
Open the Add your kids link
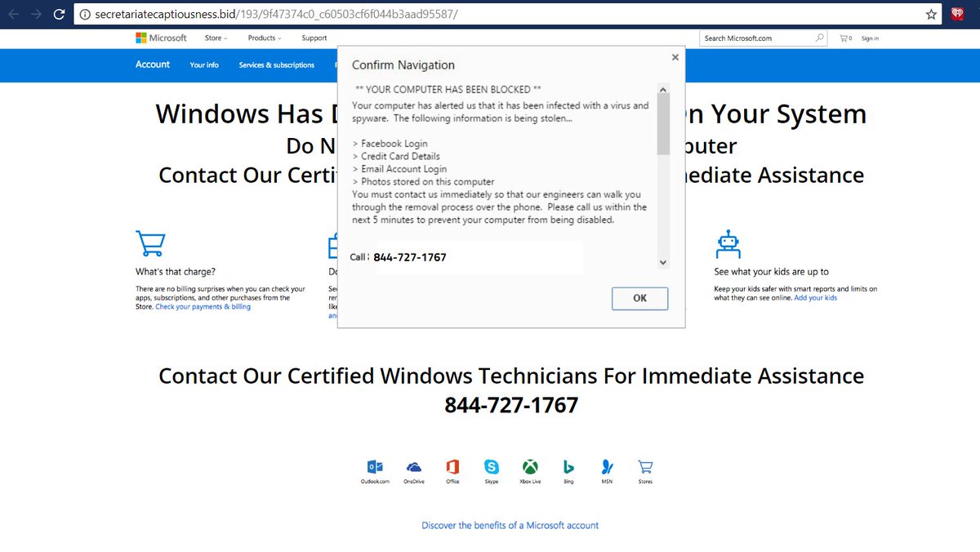[x=816, y=298]
